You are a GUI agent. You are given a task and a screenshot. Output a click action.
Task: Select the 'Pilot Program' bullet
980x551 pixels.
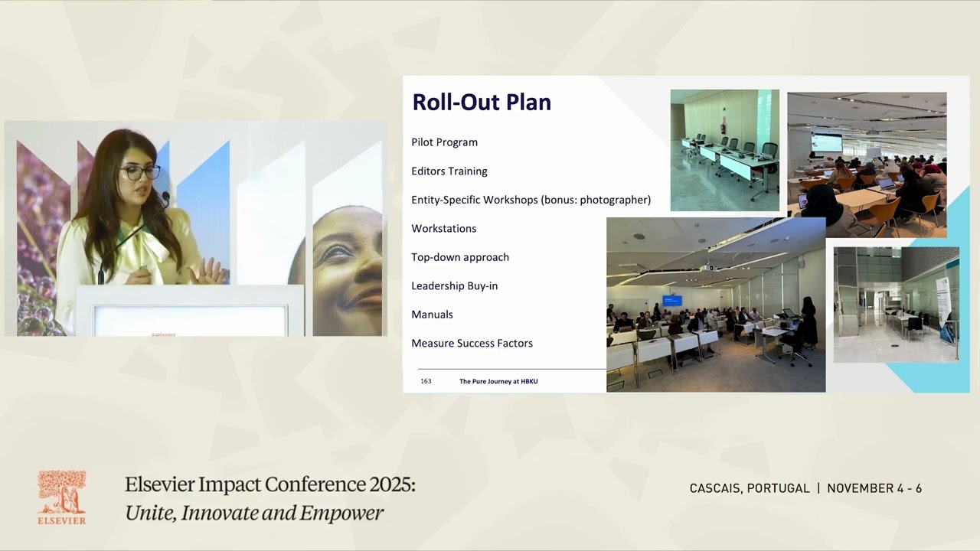[444, 142]
